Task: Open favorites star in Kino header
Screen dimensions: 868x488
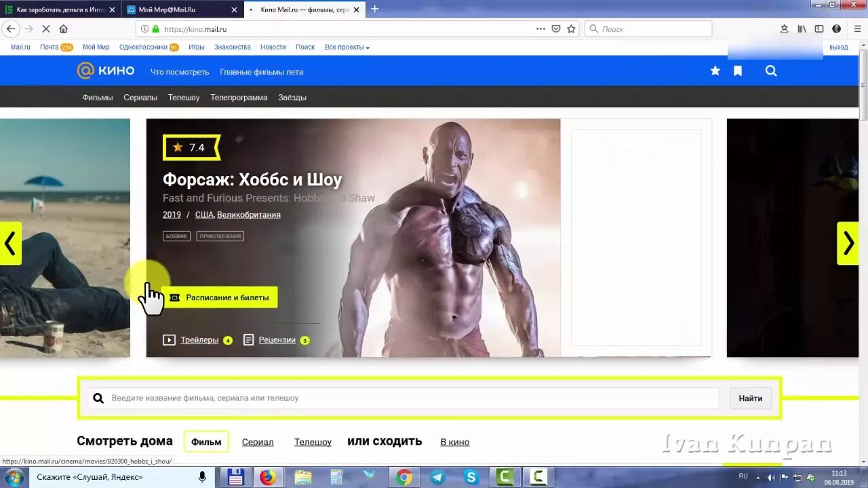Action: (x=715, y=71)
